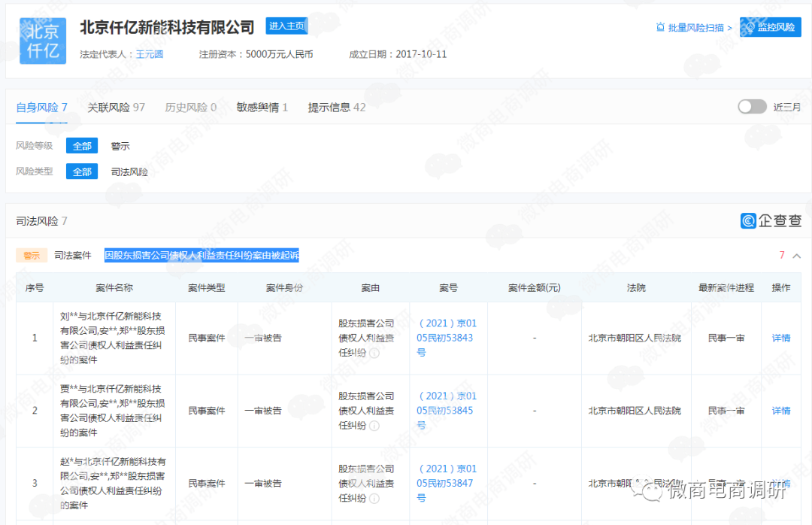Image resolution: width=812 pixels, height=525 pixels.
Task: Open 详情 for case number 53843
Action: 780,338
